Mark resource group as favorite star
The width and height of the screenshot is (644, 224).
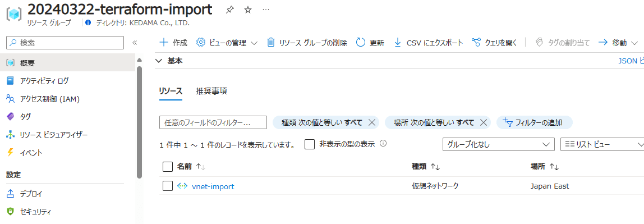(x=247, y=10)
